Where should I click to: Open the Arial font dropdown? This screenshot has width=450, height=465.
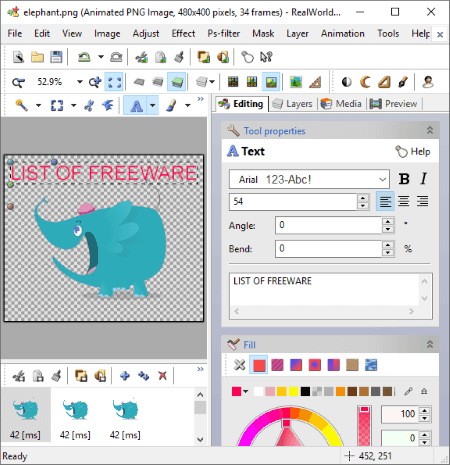coord(382,179)
